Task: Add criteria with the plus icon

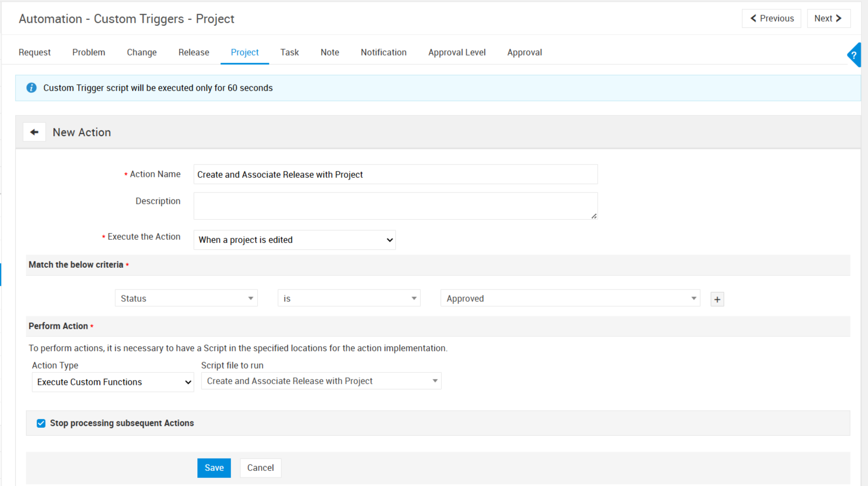Action: click(x=717, y=300)
